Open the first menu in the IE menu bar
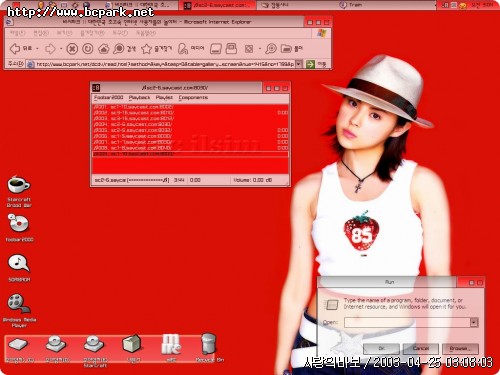 point(17,33)
